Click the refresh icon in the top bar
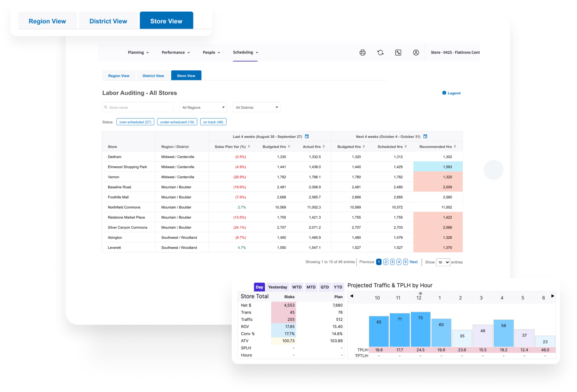The image size is (577, 392). pyautogui.click(x=380, y=52)
